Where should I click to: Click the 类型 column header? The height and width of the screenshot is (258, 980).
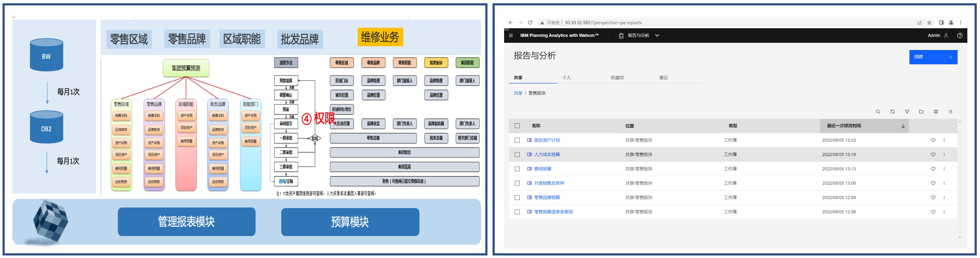(x=733, y=126)
